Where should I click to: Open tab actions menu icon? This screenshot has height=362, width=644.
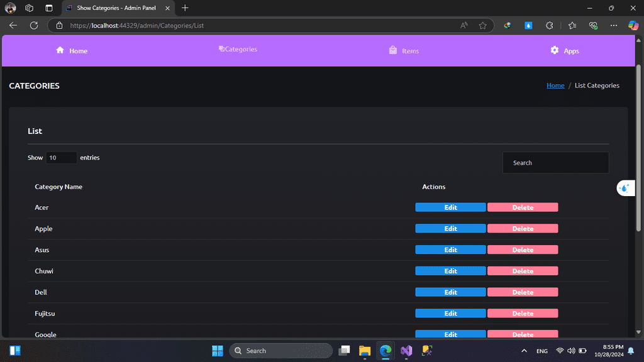tap(49, 8)
